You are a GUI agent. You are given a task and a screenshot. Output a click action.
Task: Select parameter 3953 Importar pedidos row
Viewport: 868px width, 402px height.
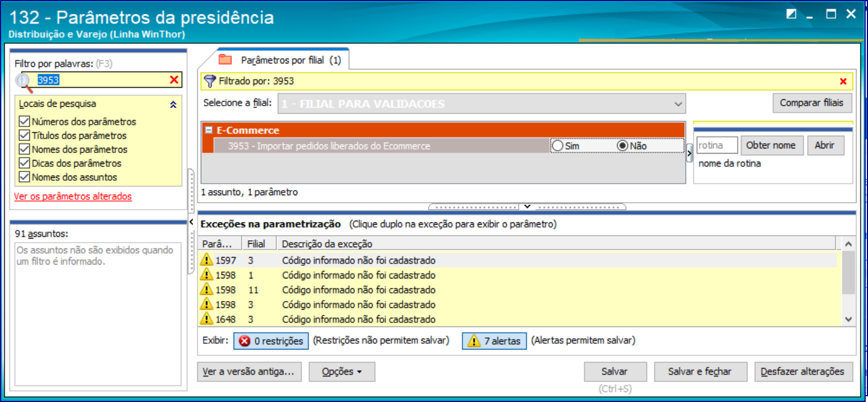(381, 146)
